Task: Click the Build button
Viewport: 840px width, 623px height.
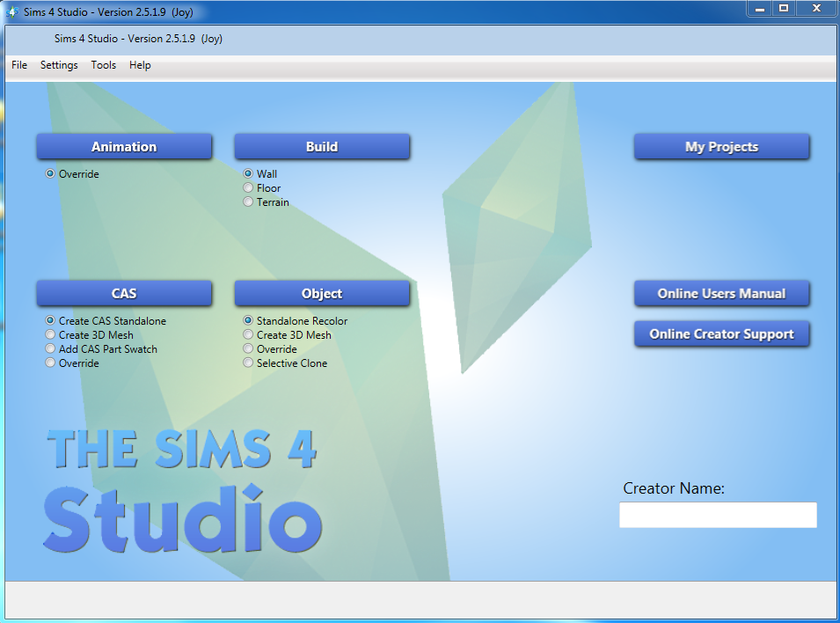Action: click(322, 146)
